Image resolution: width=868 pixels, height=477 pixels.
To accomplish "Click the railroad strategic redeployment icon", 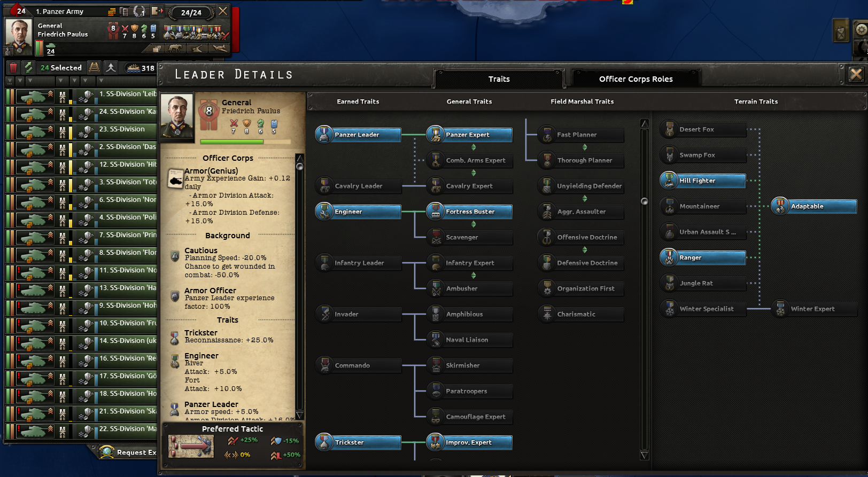I will click(x=94, y=67).
